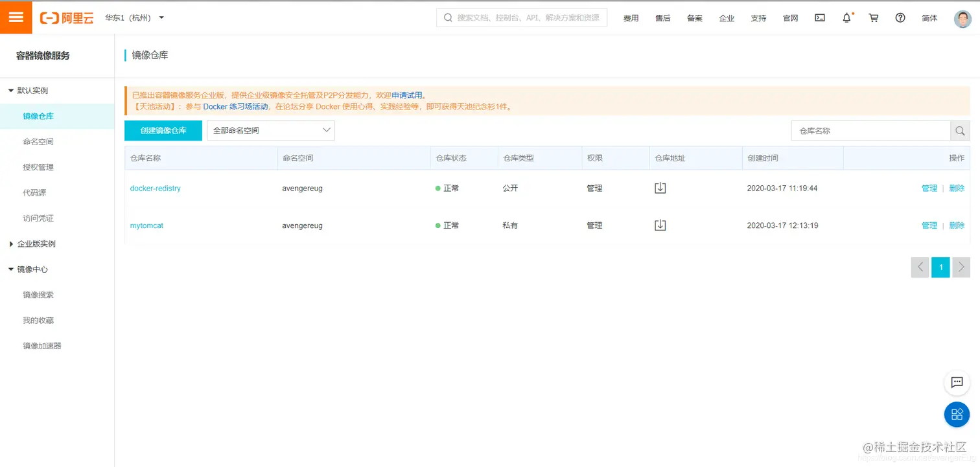Expand the 企业版实例 section
The width and height of the screenshot is (980, 467).
point(37,245)
